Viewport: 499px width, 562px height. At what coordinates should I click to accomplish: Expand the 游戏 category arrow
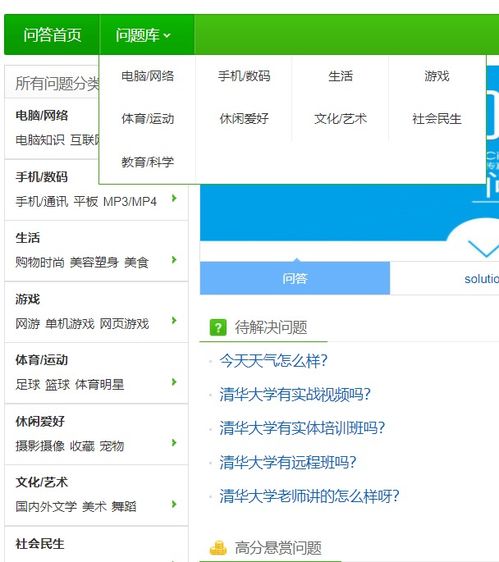(174, 320)
